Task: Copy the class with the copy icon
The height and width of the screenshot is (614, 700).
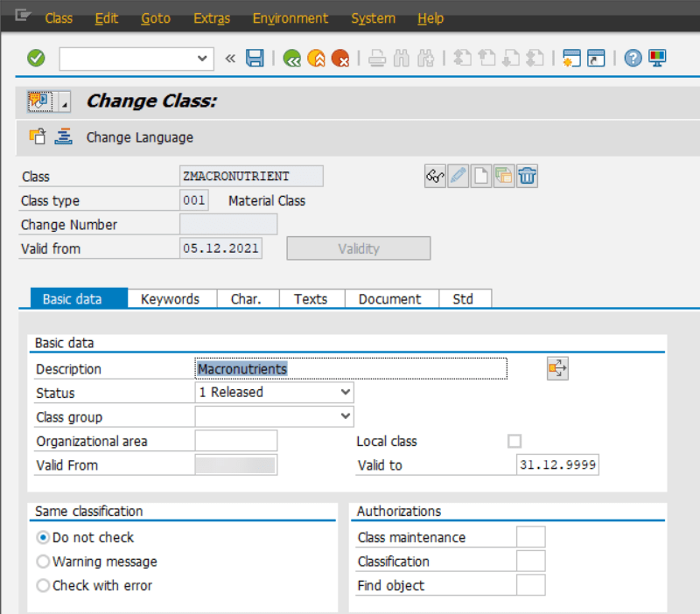Action: tap(503, 176)
